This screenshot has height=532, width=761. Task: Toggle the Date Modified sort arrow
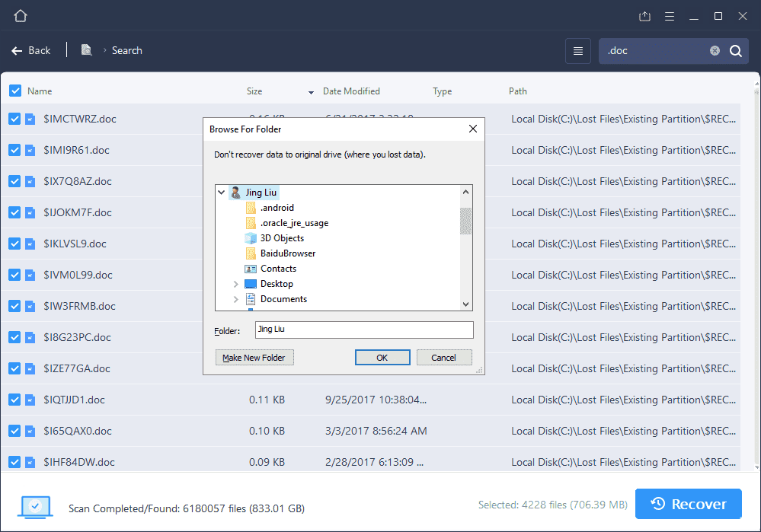pos(309,91)
